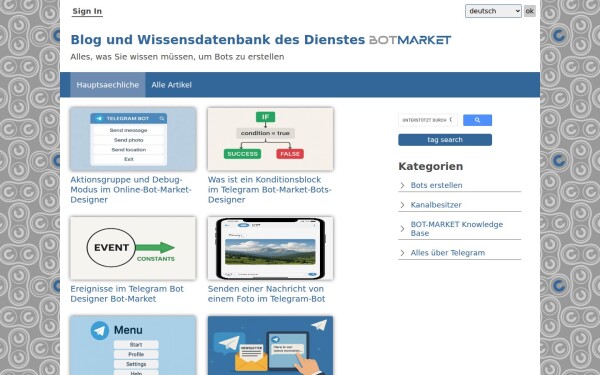
Task: Select the Hauptsaechliche tab
Action: point(108,85)
